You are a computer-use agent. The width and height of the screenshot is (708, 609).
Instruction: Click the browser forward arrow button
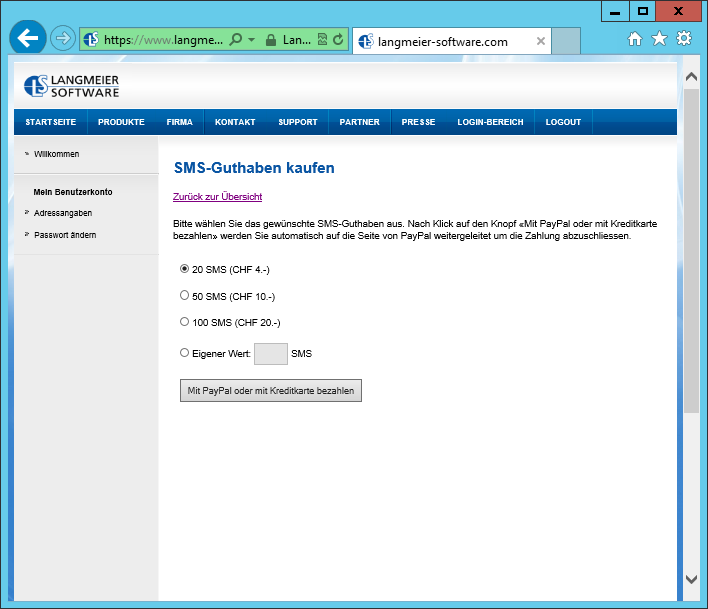click(63, 38)
